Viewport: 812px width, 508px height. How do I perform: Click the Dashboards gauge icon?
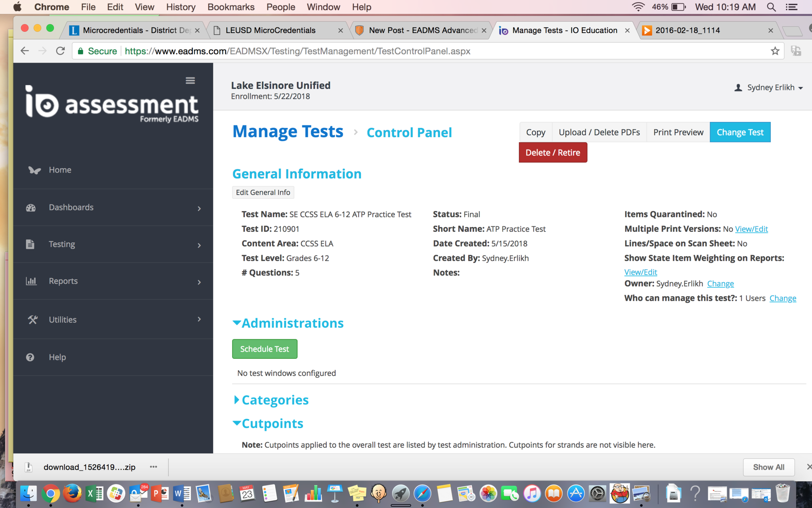point(31,208)
